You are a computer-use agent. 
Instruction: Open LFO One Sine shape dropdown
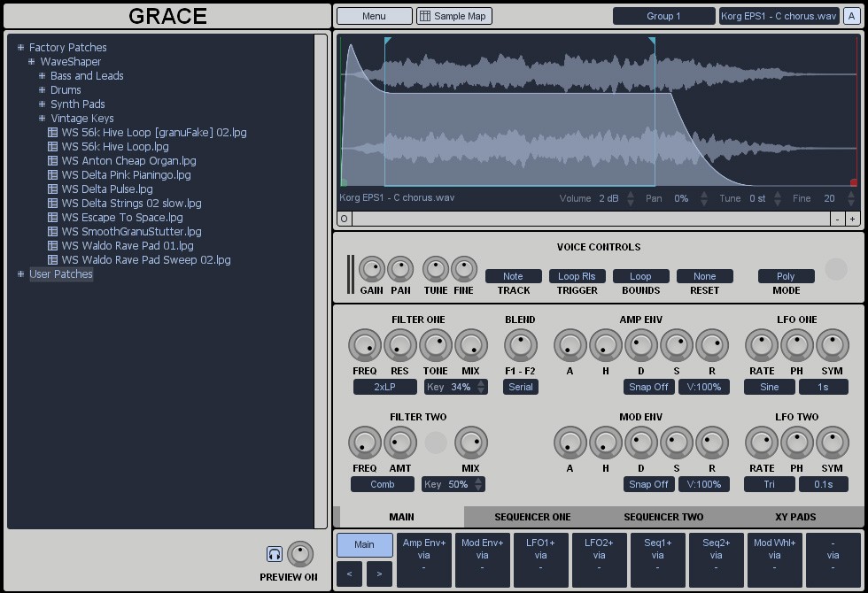769,387
